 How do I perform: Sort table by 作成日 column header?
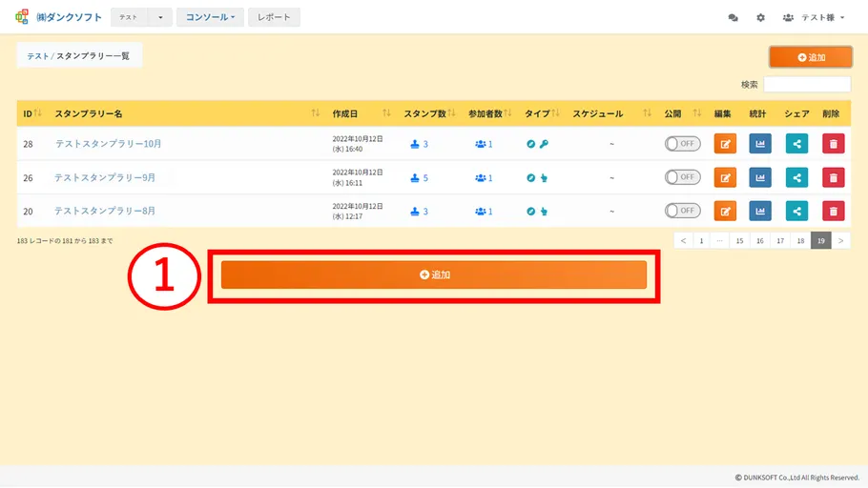(x=345, y=113)
